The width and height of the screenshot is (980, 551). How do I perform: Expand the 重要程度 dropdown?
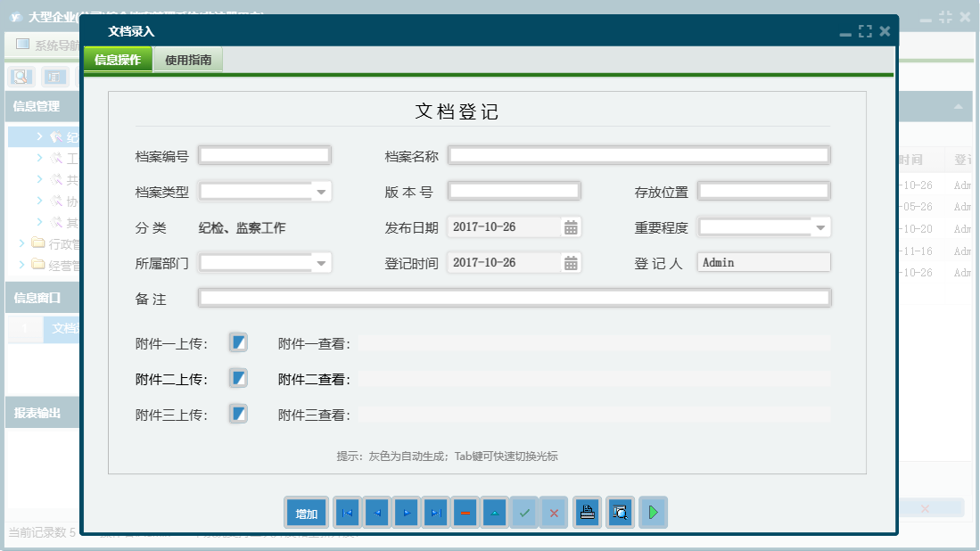(820, 226)
